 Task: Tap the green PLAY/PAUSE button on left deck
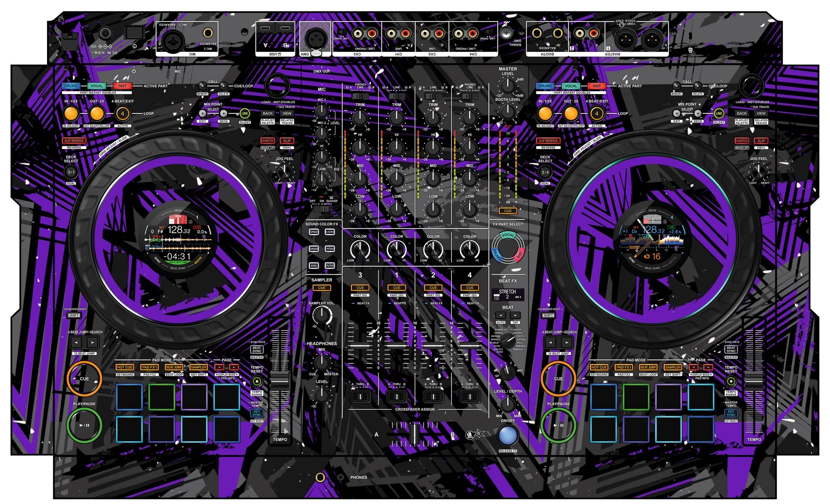pos(84,425)
